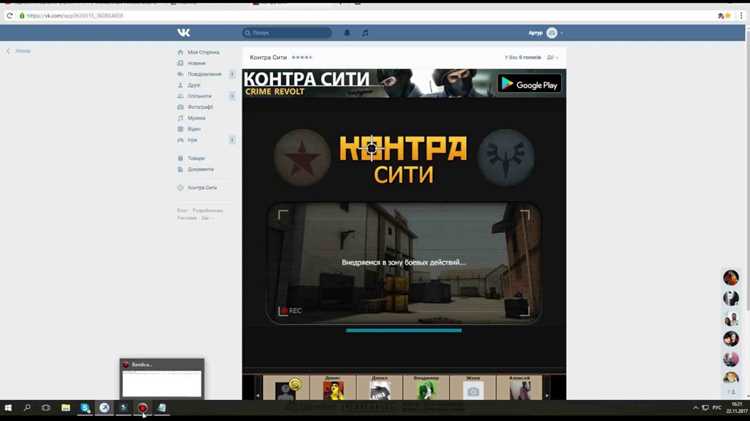Click the red star faction emblem
This screenshot has width=750, height=421.
tap(302, 157)
